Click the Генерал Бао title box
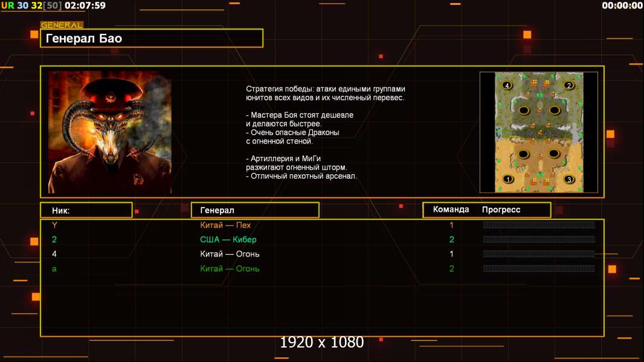Viewport: 644px width, 362px height. click(x=152, y=38)
